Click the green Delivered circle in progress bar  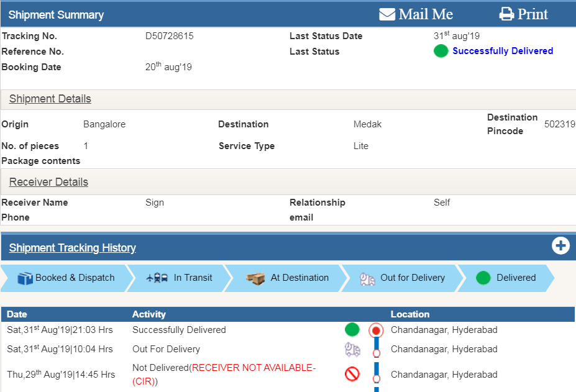tap(483, 278)
